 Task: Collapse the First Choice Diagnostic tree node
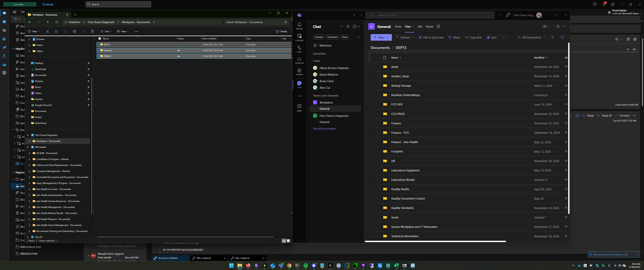pyautogui.click(x=28, y=135)
